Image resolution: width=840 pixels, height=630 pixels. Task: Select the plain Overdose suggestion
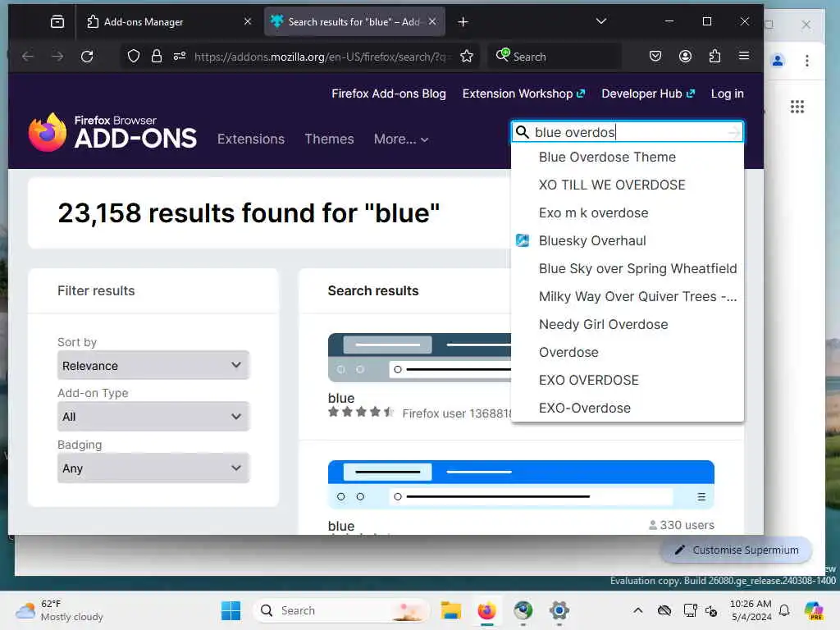coord(628,352)
